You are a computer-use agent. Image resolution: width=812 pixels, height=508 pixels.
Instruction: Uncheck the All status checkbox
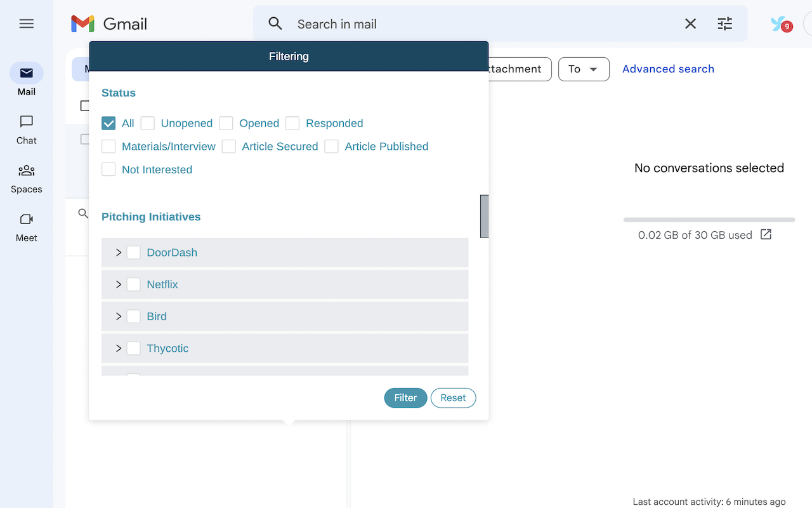pyautogui.click(x=108, y=123)
